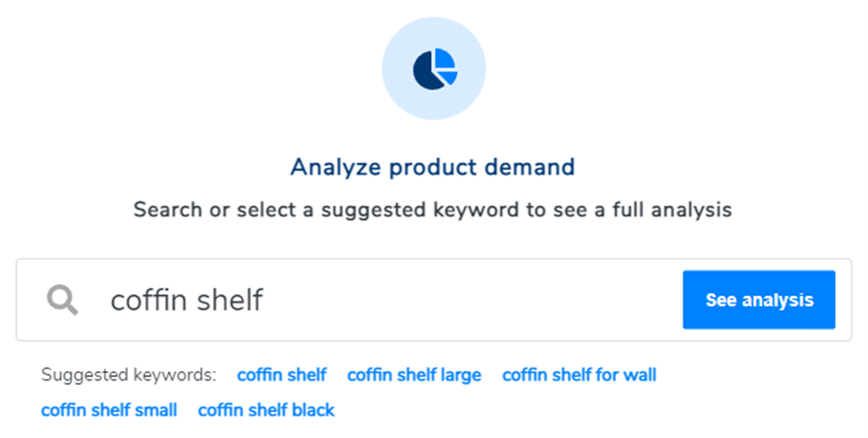Select the dark blue pie chart segment

click(428, 71)
